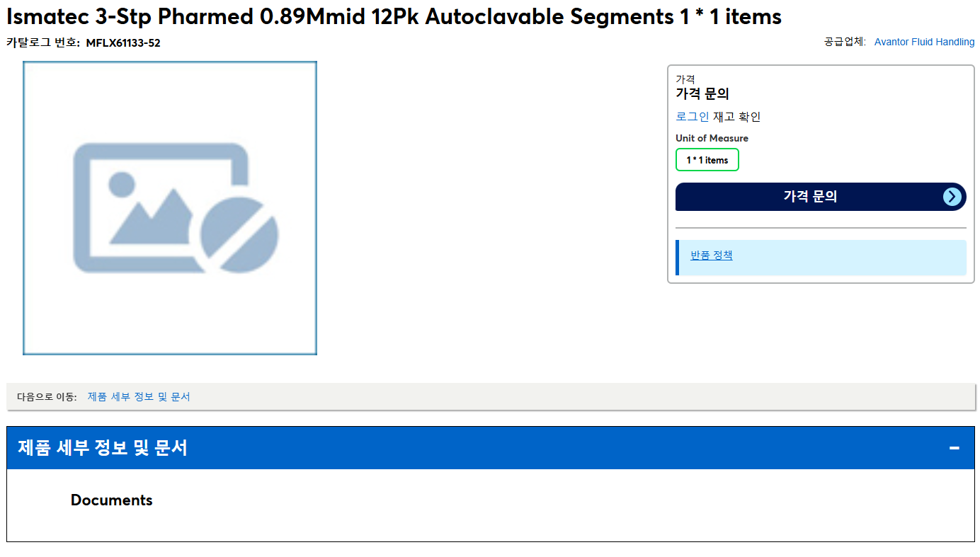Click the 가격 문의 button
This screenshot has height=557, width=980.
click(821, 197)
